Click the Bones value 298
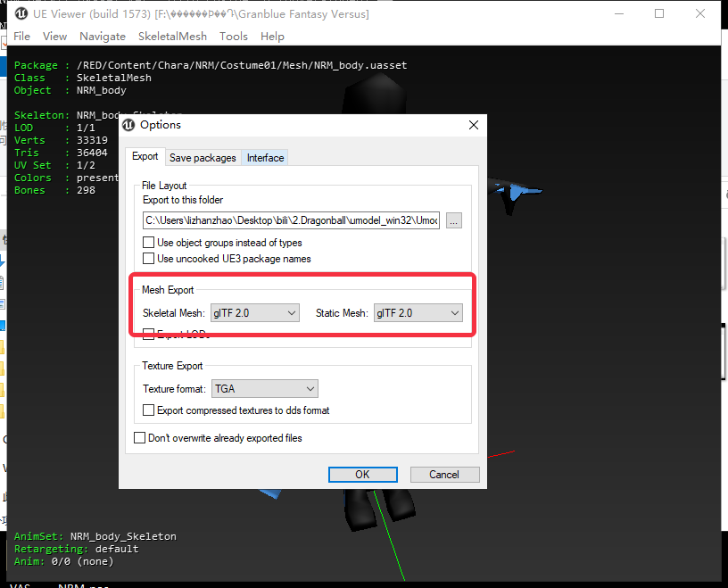 pyautogui.click(x=86, y=190)
